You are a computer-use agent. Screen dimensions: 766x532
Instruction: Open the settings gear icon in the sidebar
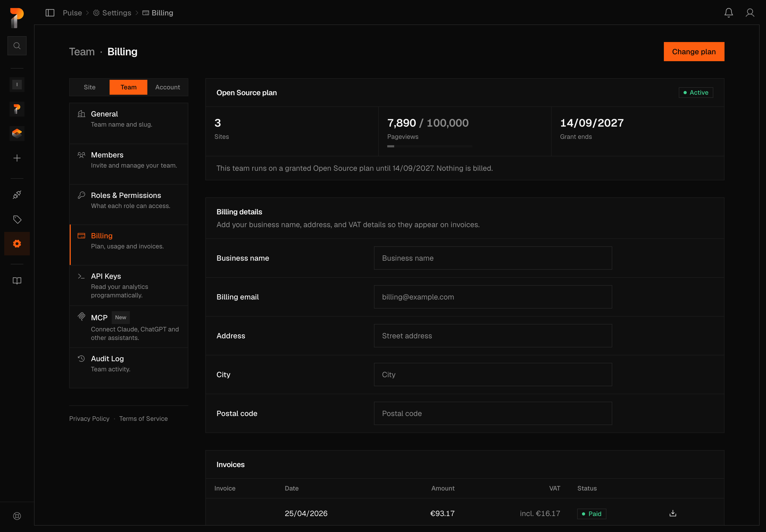17,244
